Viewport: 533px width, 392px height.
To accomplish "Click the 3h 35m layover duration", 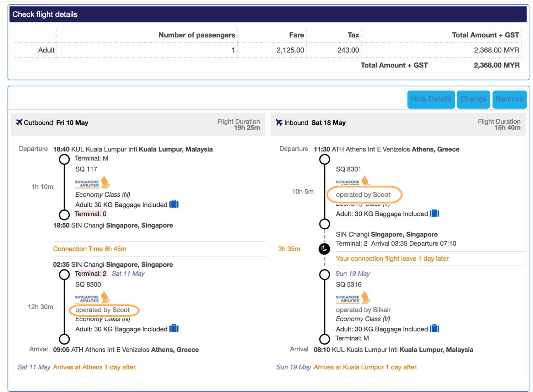I will (289, 249).
